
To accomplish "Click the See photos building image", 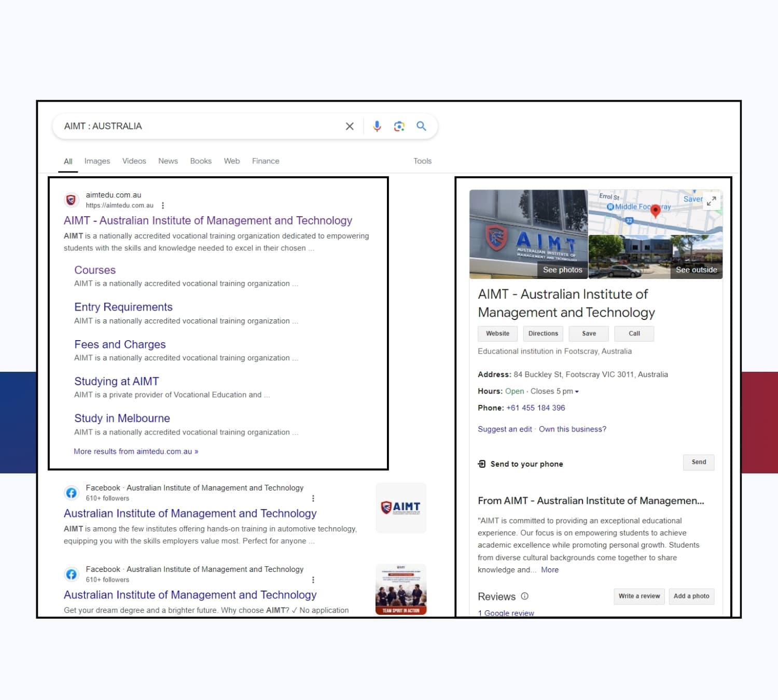I will (529, 234).
